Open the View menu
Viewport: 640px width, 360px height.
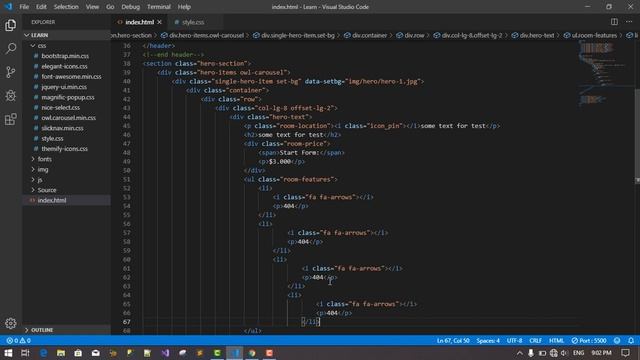(92, 7)
